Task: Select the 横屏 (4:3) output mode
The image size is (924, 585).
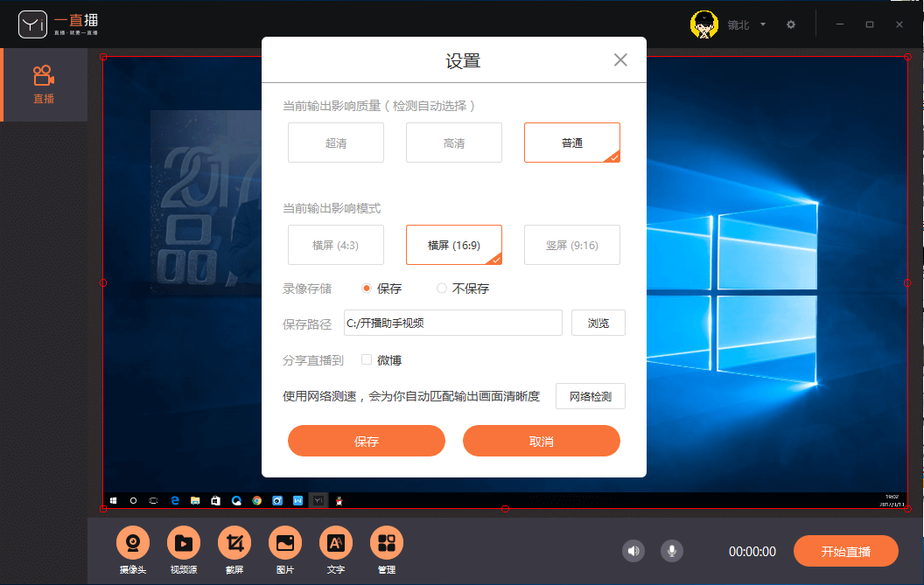Action: pyautogui.click(x=335, y=245)
